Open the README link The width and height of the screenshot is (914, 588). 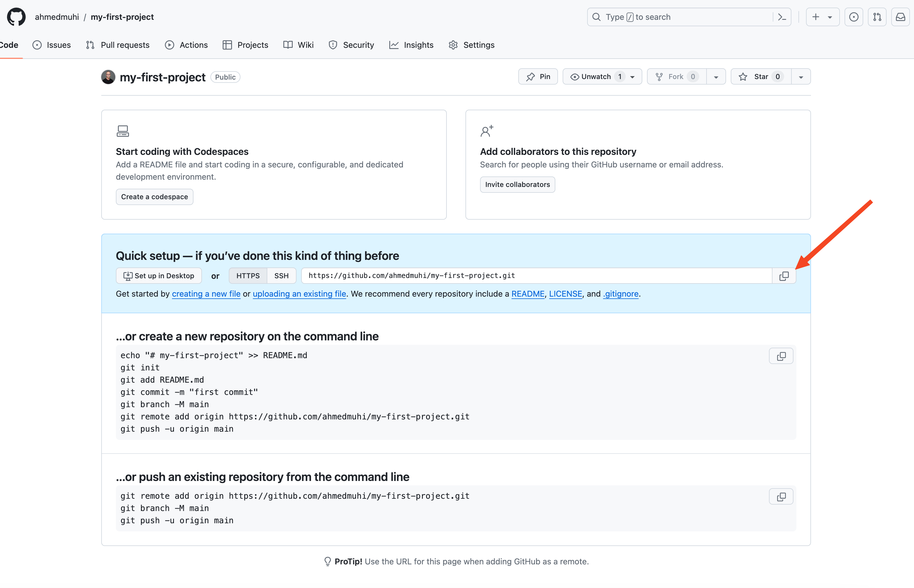click(x=527, y=294)
